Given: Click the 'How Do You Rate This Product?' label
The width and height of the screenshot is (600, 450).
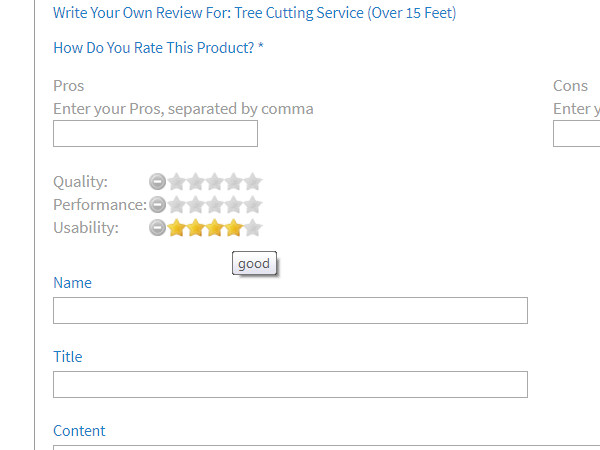Looking at the screenshot, I should [158, 48].
